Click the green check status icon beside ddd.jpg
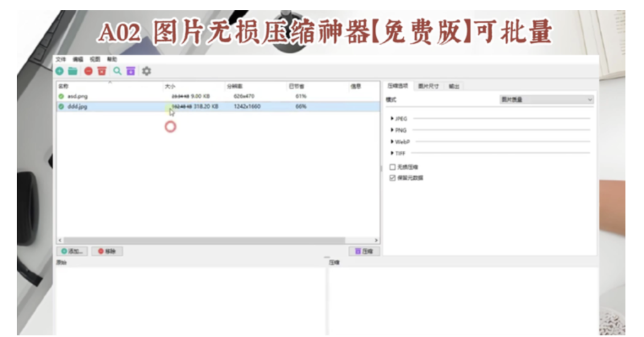Image resolution: width=644 pixels, height=337 pixels. click(61, 106)
